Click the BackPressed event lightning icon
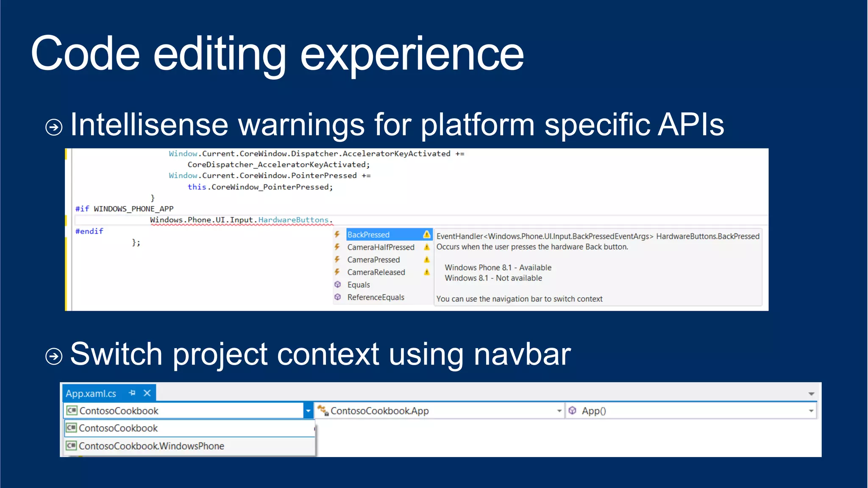Viewport: 868px width, 488px height. pos(337,234)
